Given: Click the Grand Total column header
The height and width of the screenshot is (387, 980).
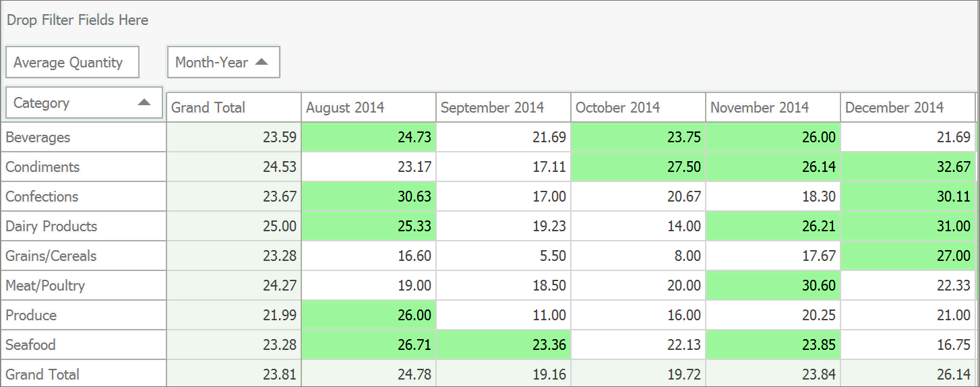Looking at the screenshot, I should [233, 107].
